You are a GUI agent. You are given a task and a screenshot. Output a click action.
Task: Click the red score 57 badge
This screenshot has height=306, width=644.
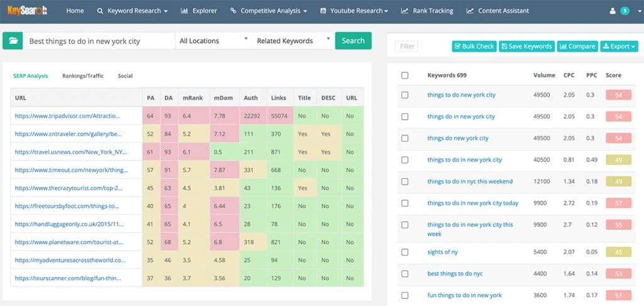pyautogui.click(x=619, y=203)
